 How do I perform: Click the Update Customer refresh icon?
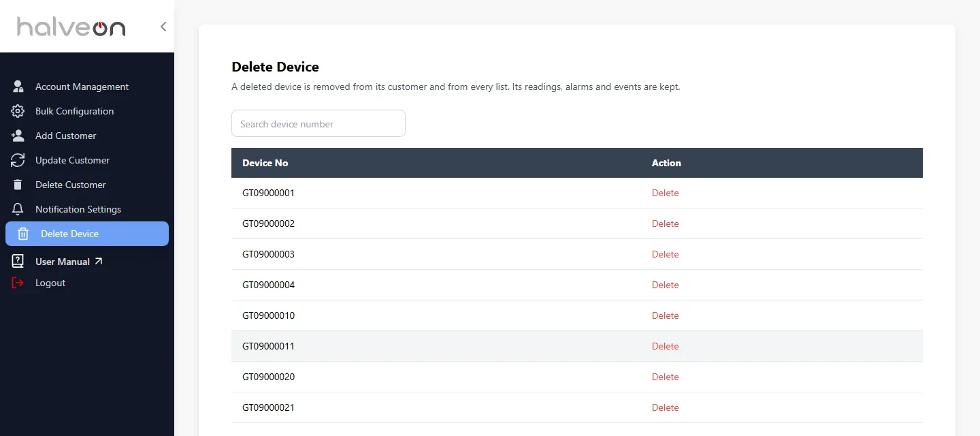tap(18, 160)
